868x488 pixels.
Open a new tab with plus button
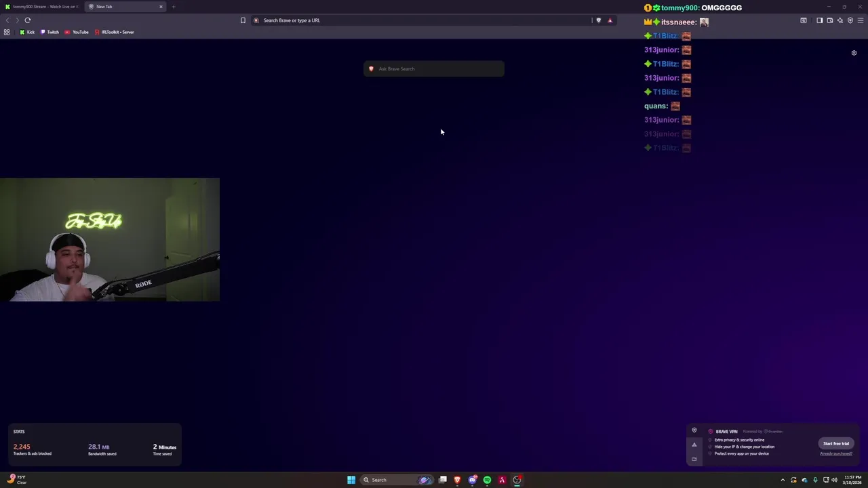pos(173,7)
